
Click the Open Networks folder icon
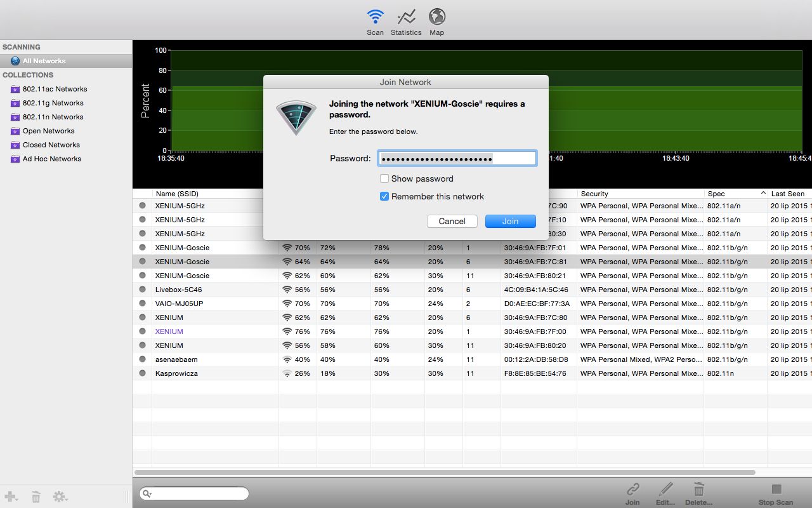coord(15,131)
